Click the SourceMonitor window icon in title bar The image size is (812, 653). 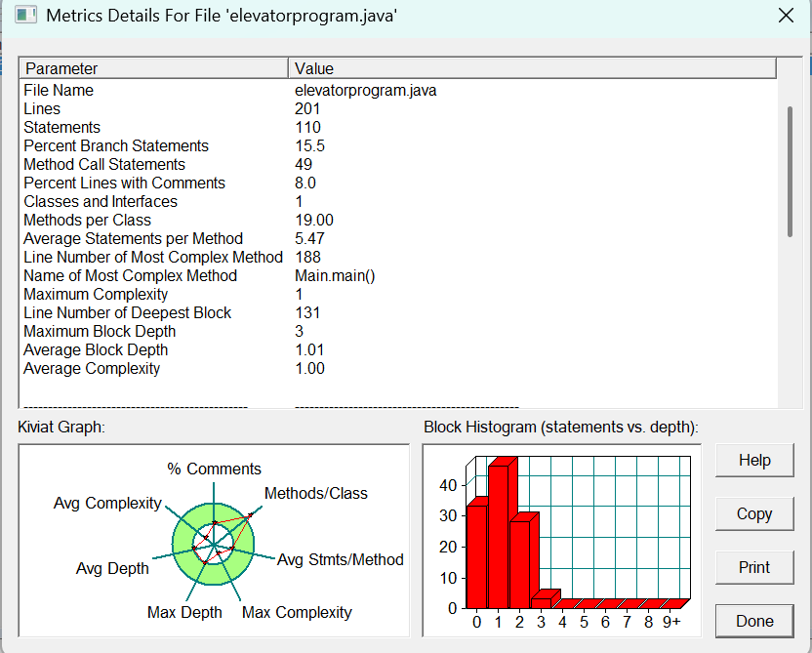[25, 15]
